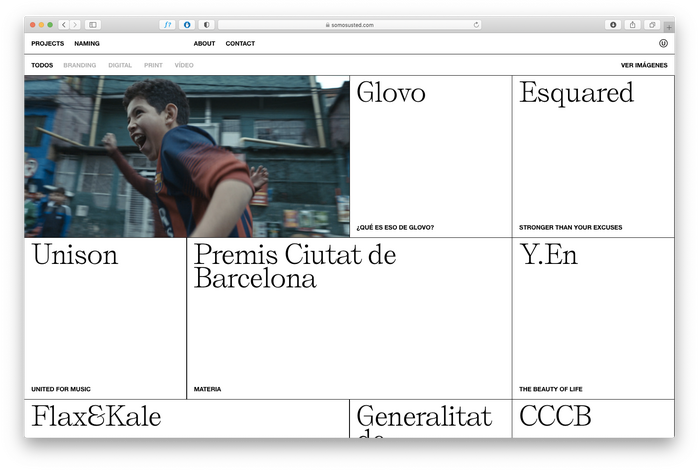Screen dimensions: 699x470
Task: Close the Safari window with the red button
Action: pyautogui.click(x=33, y=25)
